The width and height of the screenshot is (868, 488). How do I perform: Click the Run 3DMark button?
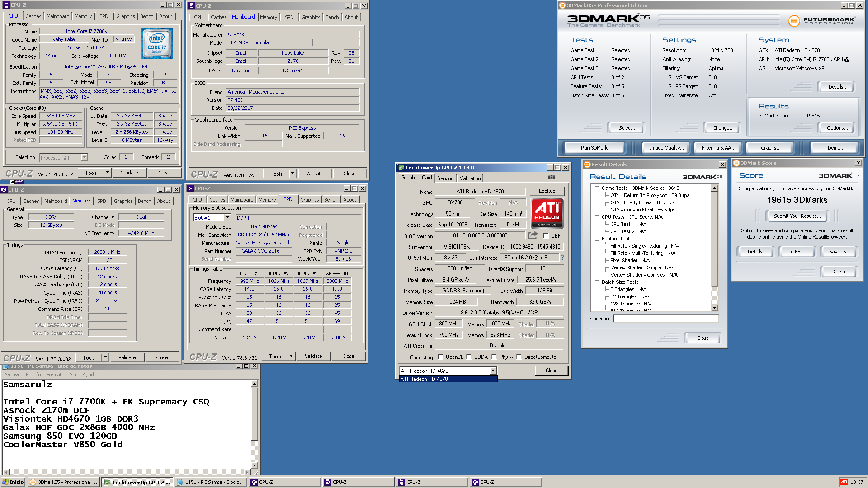[594, 148]
